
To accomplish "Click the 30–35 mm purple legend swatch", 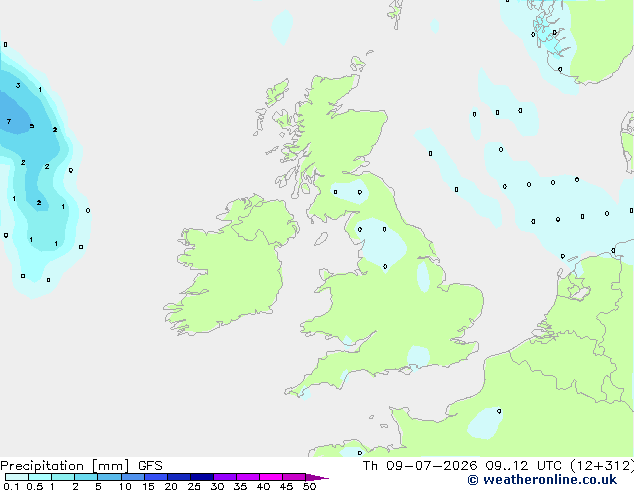I will click(224, 477).
